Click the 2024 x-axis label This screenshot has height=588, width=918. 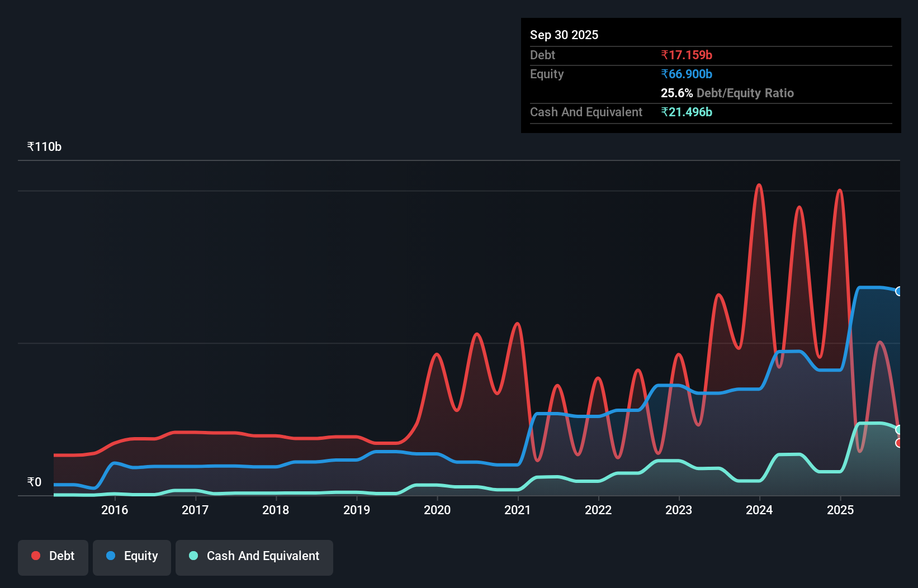click(x=759, y=510)
